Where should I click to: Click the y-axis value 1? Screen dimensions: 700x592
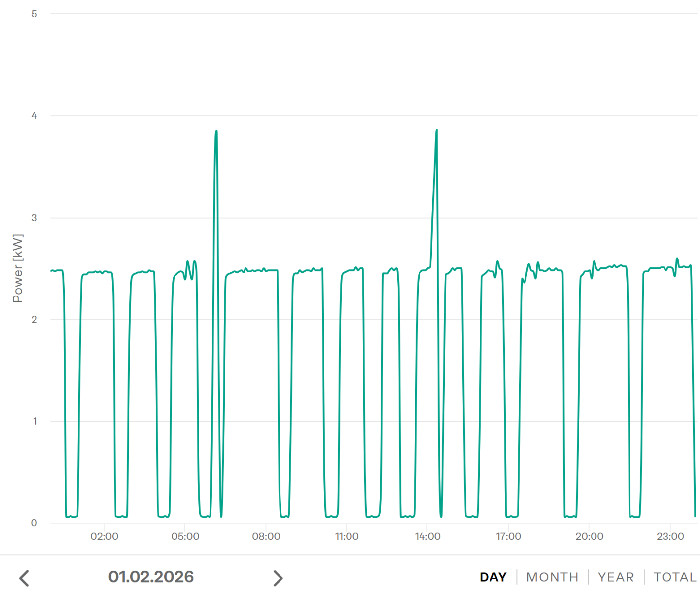35,421
